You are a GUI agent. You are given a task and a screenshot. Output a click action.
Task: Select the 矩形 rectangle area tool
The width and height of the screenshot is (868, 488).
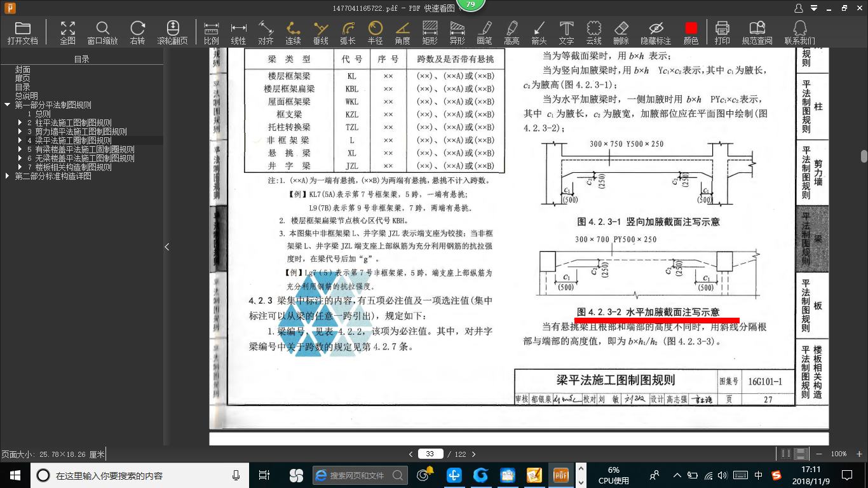tap(430, 32)
